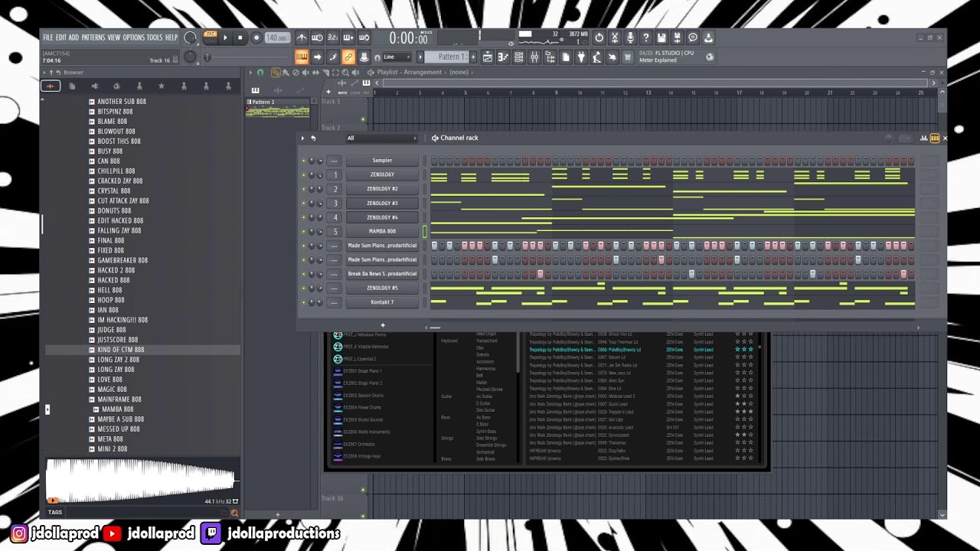Click the render/export audio icon

[x=677, y=37]
